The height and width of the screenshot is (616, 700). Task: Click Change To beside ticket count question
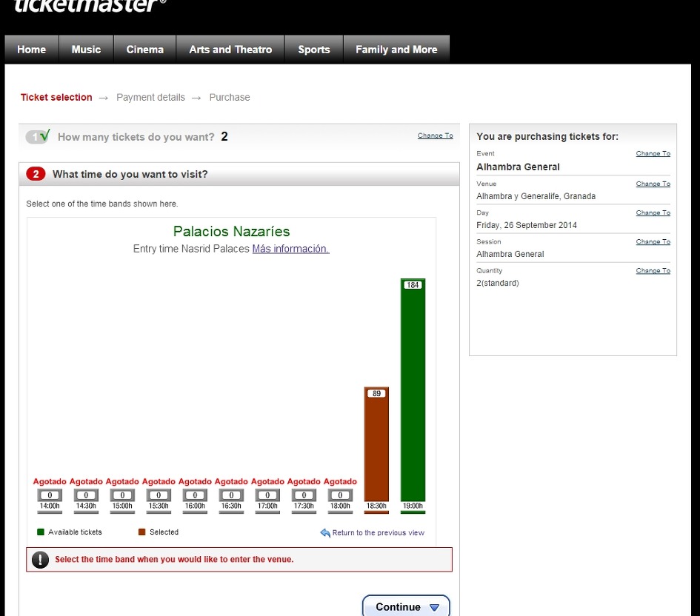click(x=436, y=135)
